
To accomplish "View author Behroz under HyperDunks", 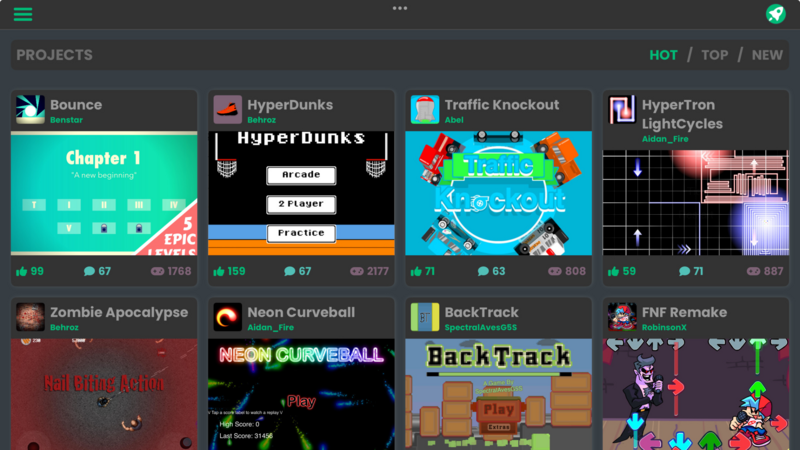I will pyautogui.click(x=262, y=120).
